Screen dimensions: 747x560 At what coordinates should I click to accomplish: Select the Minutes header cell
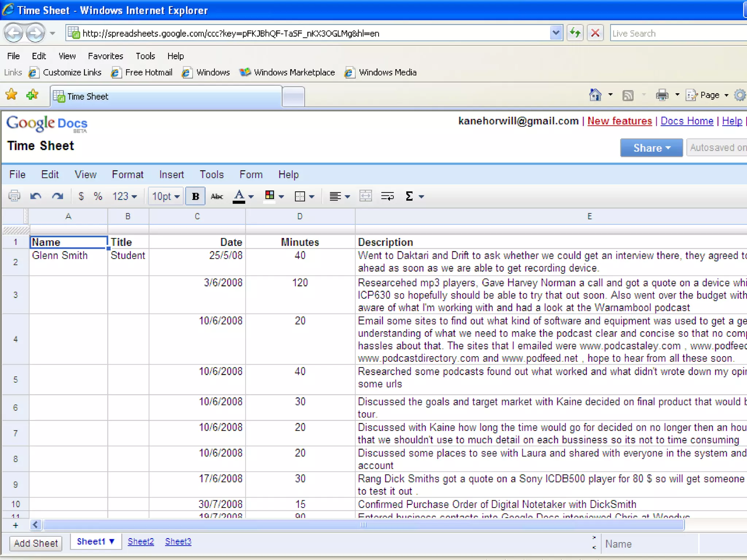coord(300,242)
